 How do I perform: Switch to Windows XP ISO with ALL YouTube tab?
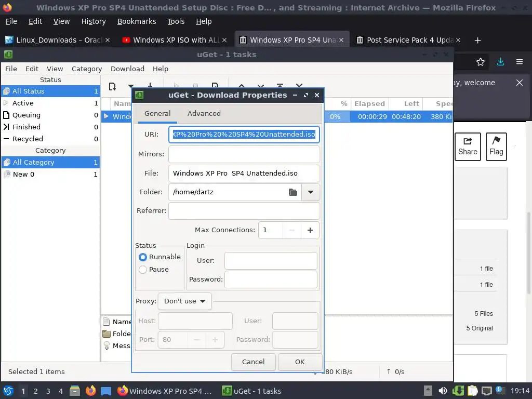click(x=176, y=40)
